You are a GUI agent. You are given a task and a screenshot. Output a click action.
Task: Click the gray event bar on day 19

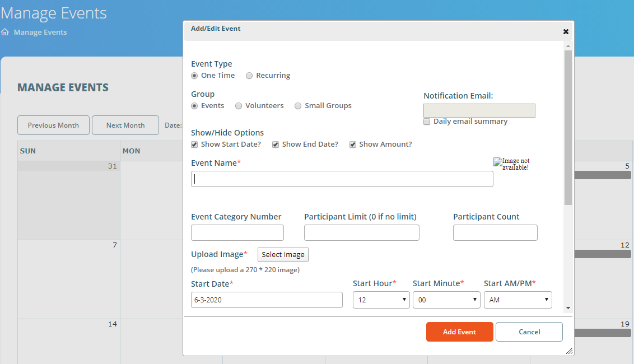[603, 333]
